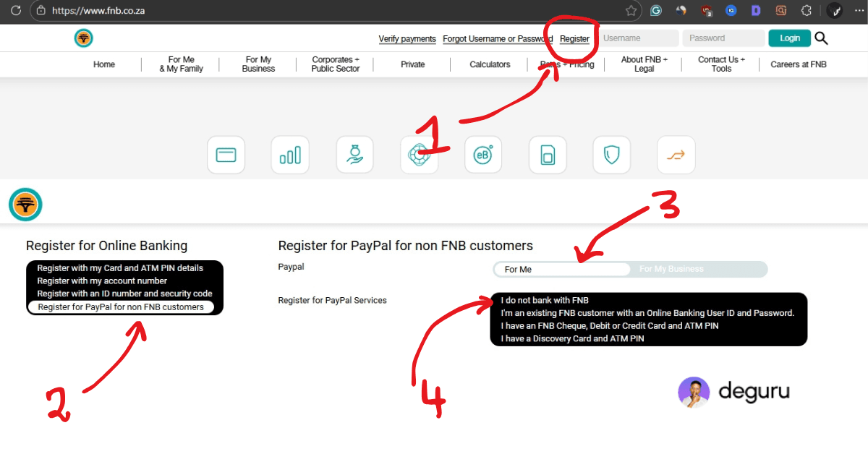
Task: Select the bank card icon
Action: [x=226, y=154]
